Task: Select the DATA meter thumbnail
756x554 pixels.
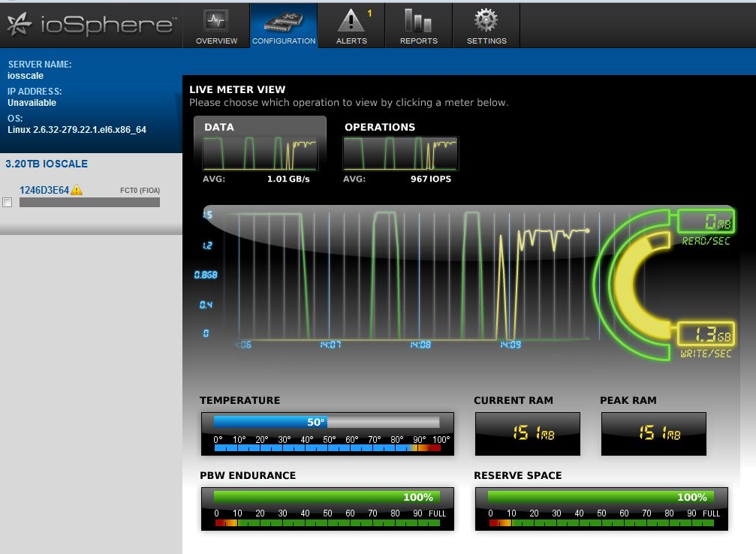Action: point(260,153)
